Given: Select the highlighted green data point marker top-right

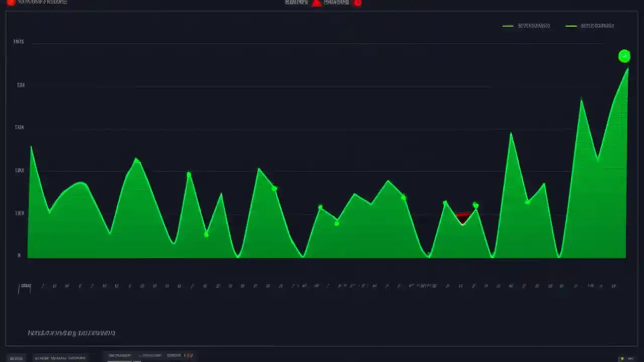Looking at the screenshot, I should (x=624, y=56).
